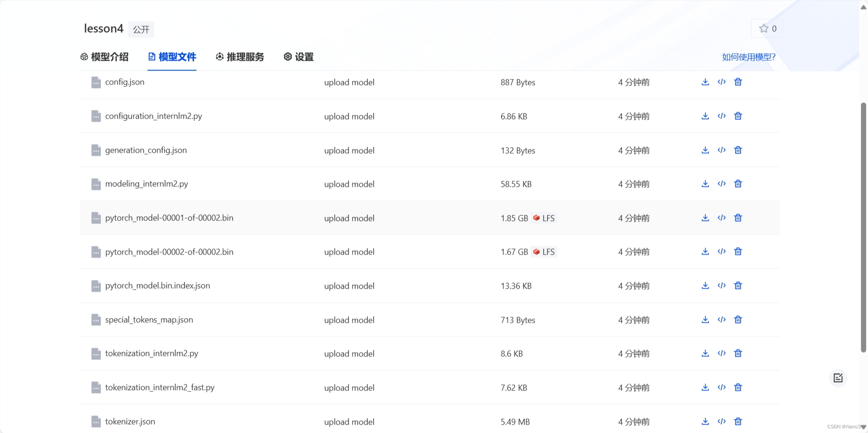The width and height of the screenshot is (868, 433).
Task: Open the floating feedback edit icon
Action: [838, 378]
